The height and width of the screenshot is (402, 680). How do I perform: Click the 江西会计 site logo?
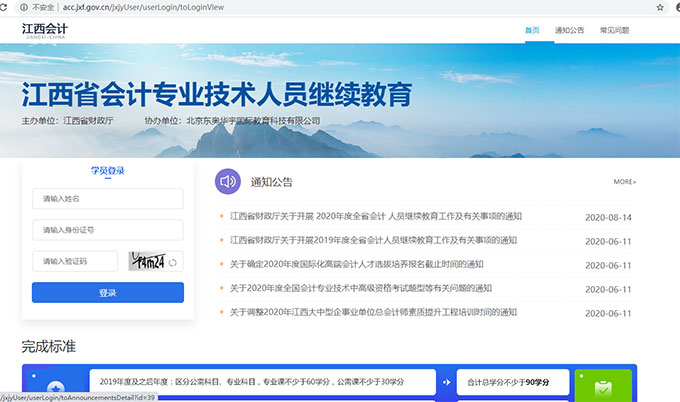click(x=46, y=30)
